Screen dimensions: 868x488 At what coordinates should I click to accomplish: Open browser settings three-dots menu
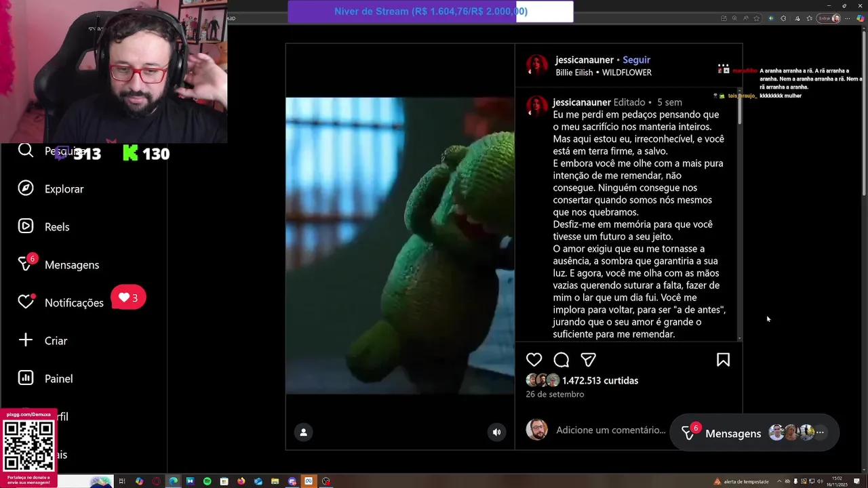pyautogui.click(x=848, y=18)
